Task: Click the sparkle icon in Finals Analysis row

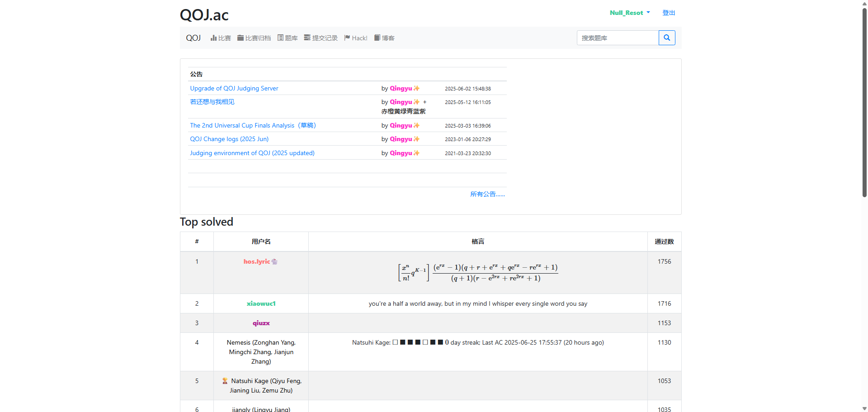Action: [x=416, y=125]
